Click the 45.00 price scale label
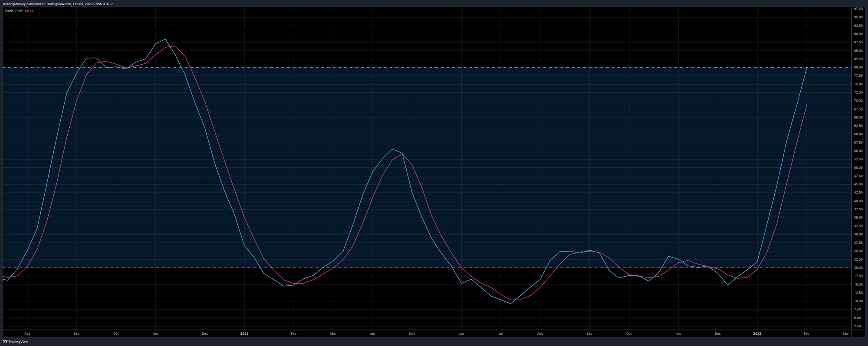 pos(858,184)
